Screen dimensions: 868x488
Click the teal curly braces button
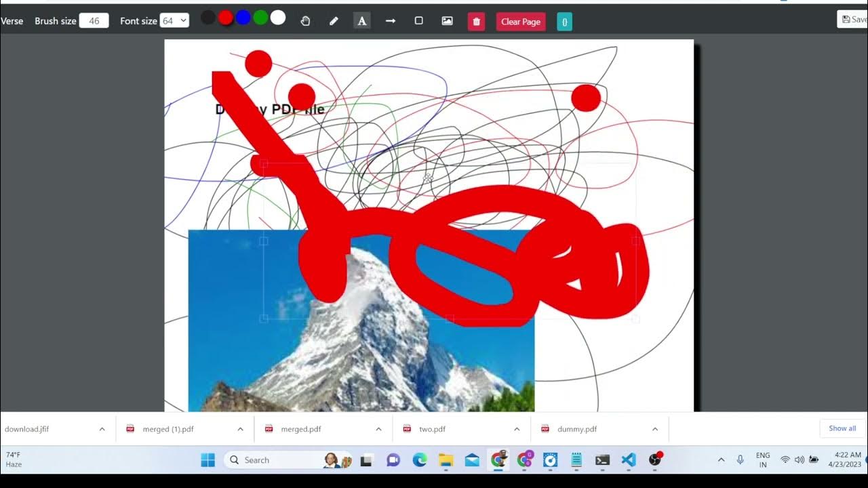(564, 22)
